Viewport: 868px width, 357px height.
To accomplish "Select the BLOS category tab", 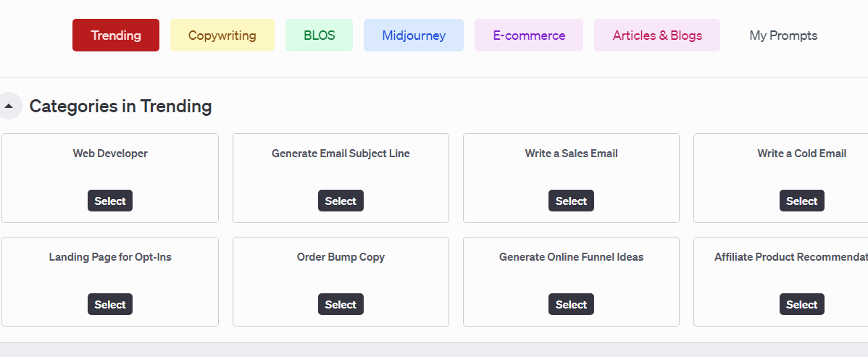I will pos(319,35).
